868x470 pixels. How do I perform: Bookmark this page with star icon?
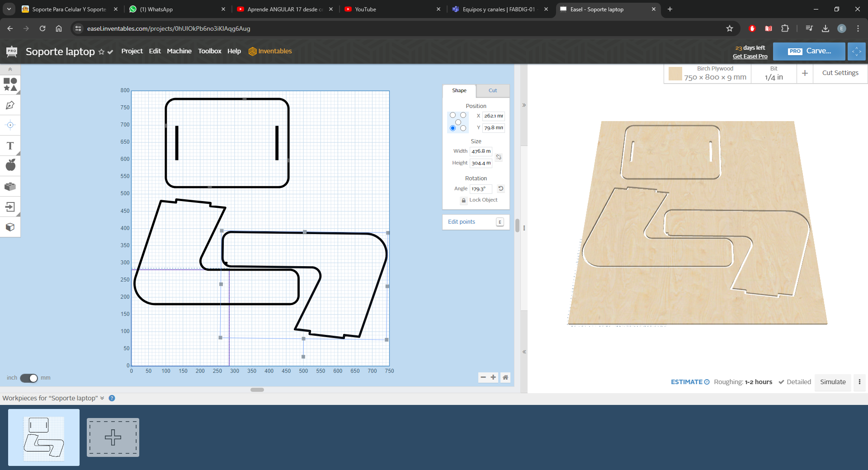[x=729, y=28]
